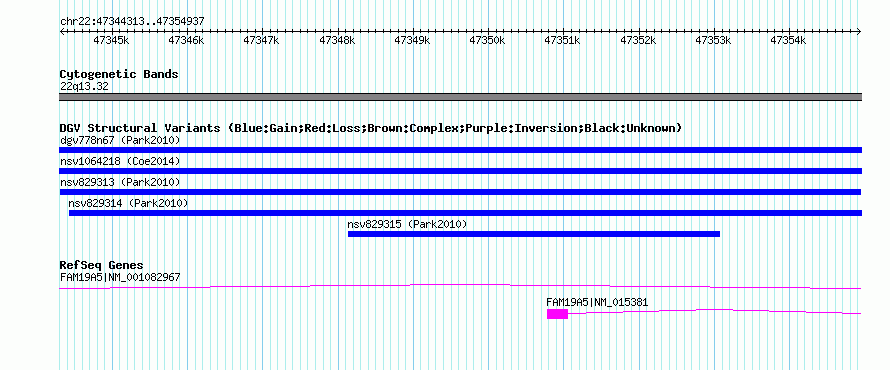Click the 47345k ruler tick label
Screen dimensions: 890x370
coord(111,40)
